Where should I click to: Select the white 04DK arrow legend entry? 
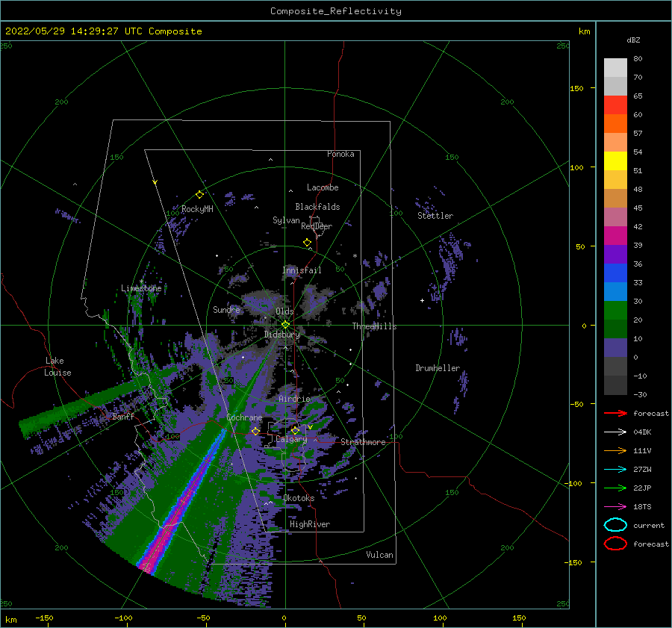coord(615,432)
